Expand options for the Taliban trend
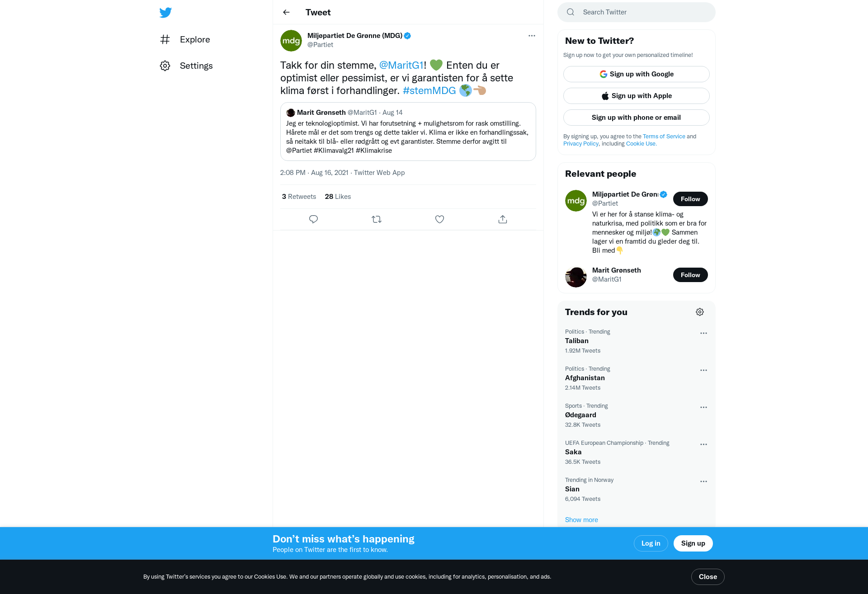The width and height of the screenshot is (868, 594). tap(703, 333)
